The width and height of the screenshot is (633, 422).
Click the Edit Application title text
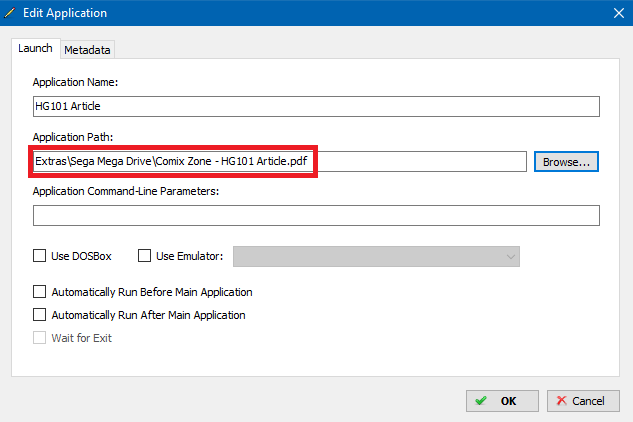[x=65, y=13]
